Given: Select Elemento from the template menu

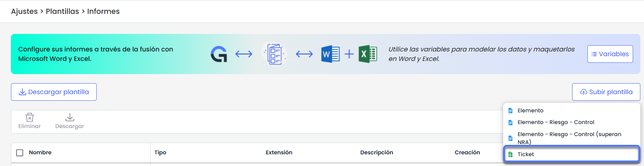Looking at the screenshot, I should [530, 111].
